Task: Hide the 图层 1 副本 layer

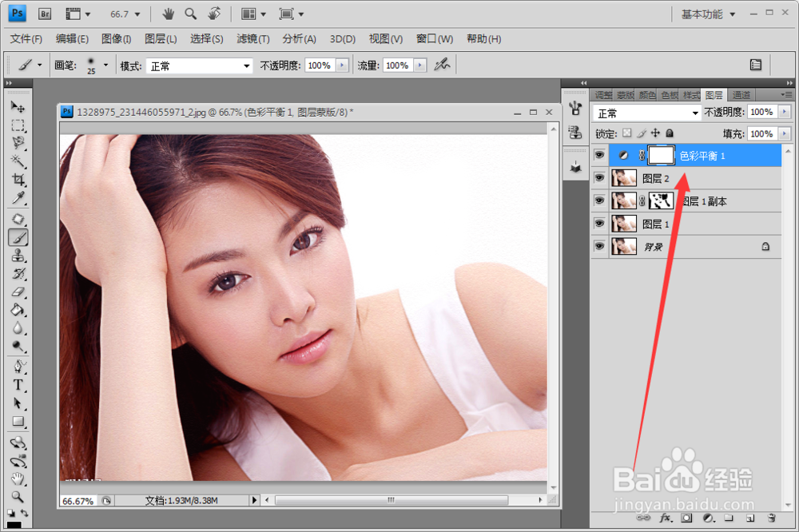Action: pyautogui.click(x=600, y=200)
